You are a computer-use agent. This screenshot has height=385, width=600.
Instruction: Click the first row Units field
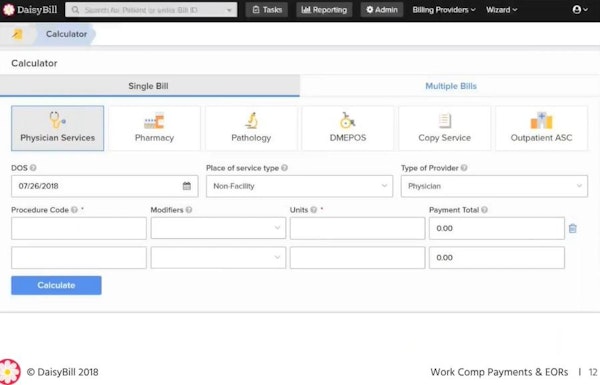click(x=357, y=228)
